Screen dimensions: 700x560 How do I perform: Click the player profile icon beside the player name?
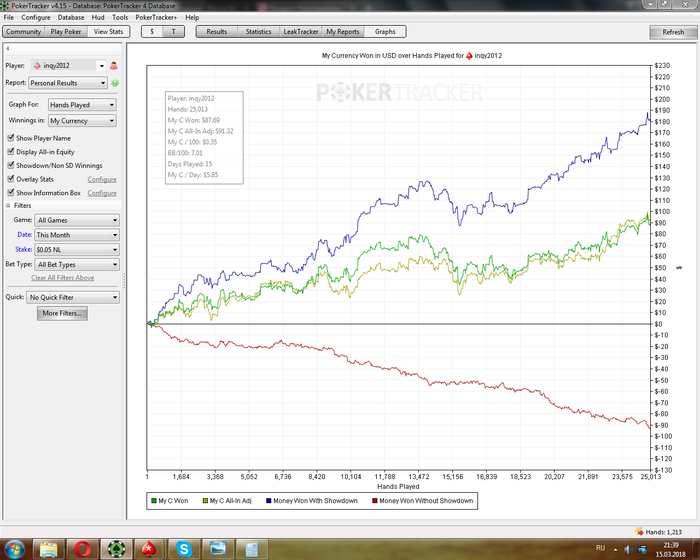(114, 66)
